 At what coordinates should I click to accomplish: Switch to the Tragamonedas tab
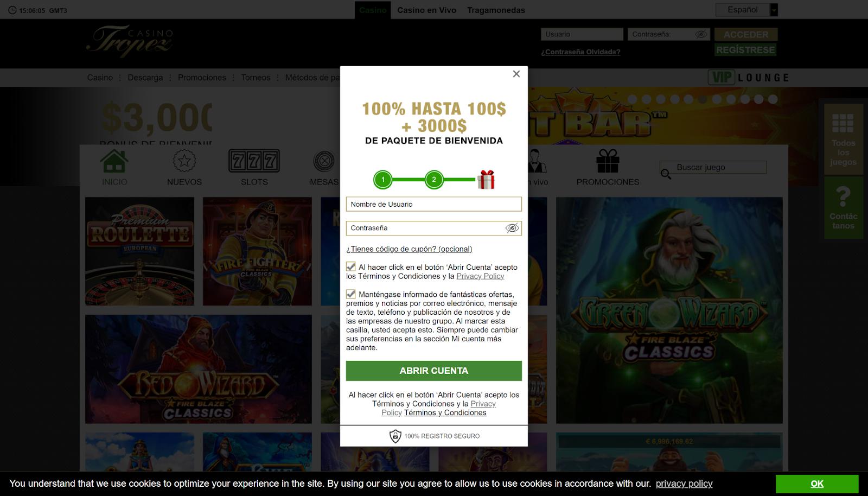coord(496,10)
